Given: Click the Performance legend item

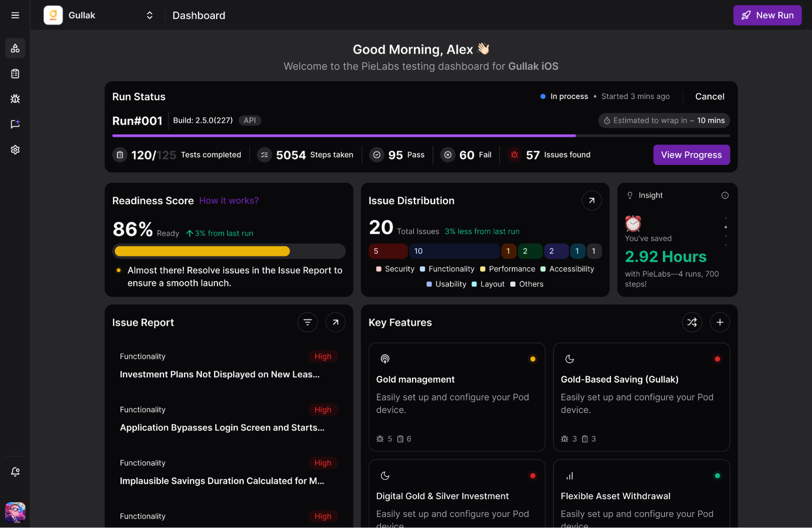Looking at the screenshot, I should (507, 269).
